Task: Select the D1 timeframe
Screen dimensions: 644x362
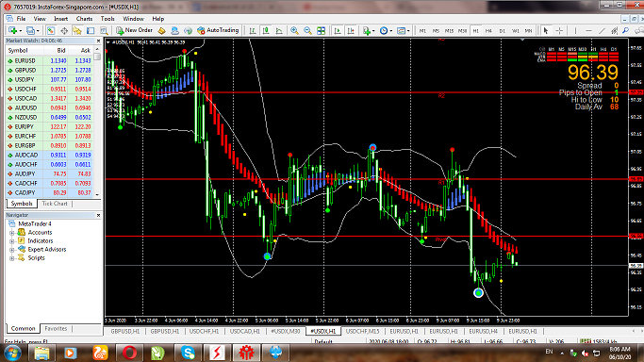Action: 502,31
